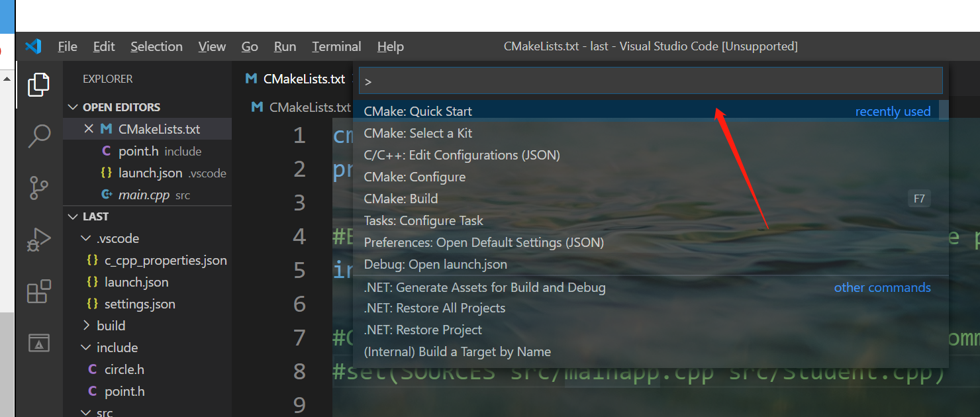Image resolution: width=980 pixels, height=417 pixels.
Task: Open the Terminal menu
Action: [336, 46]
